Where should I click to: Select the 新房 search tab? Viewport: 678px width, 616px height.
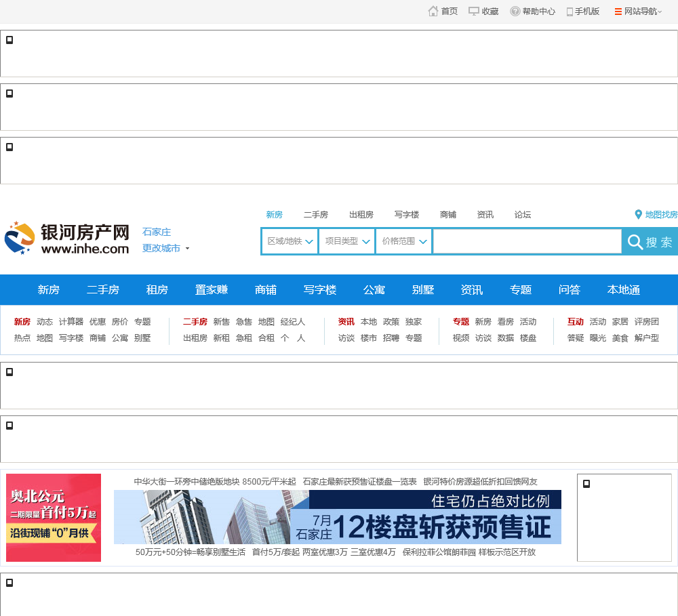pos(274,214)
